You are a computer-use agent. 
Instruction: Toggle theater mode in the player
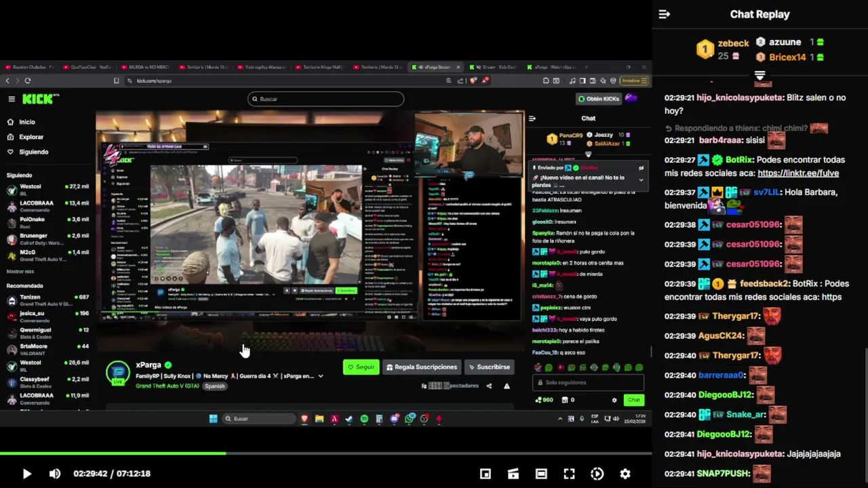coord(541,474)
